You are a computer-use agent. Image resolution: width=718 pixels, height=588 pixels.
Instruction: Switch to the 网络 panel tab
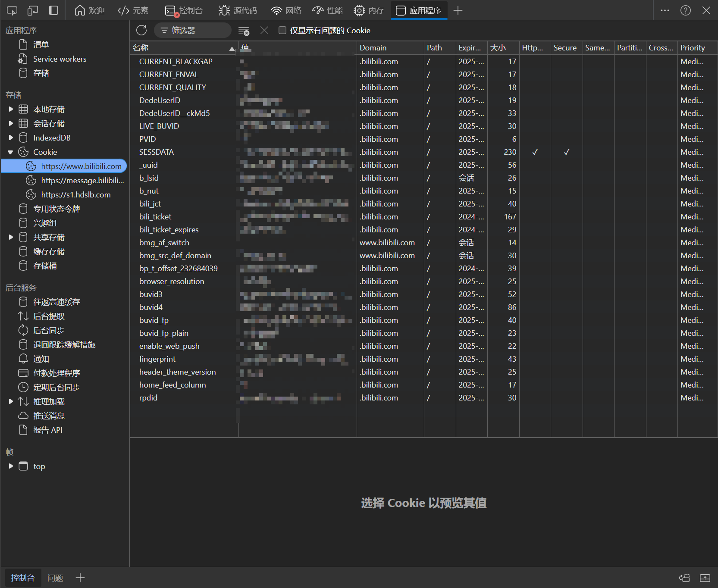286,10
